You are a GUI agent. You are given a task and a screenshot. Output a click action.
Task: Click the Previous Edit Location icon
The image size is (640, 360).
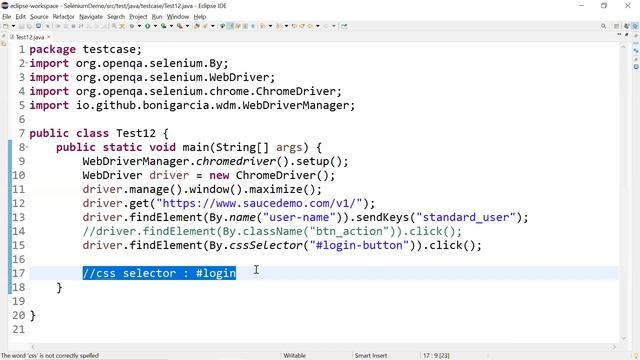point(294,26)
